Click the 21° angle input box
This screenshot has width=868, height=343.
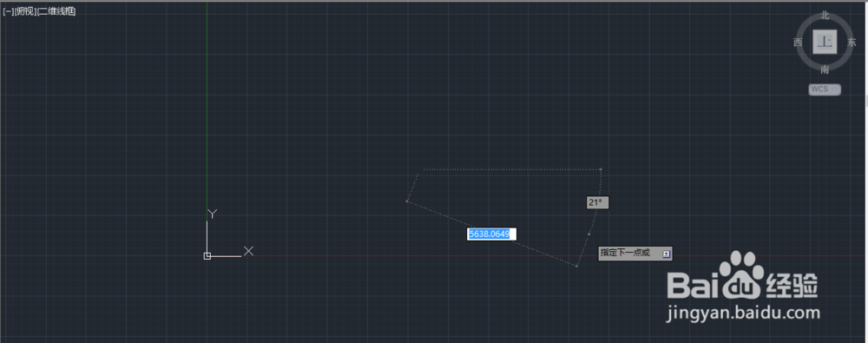point(598,203)
